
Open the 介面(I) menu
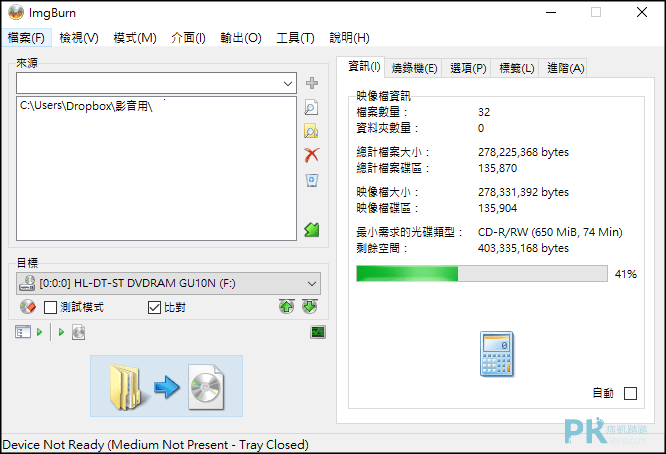pos(189,38)
